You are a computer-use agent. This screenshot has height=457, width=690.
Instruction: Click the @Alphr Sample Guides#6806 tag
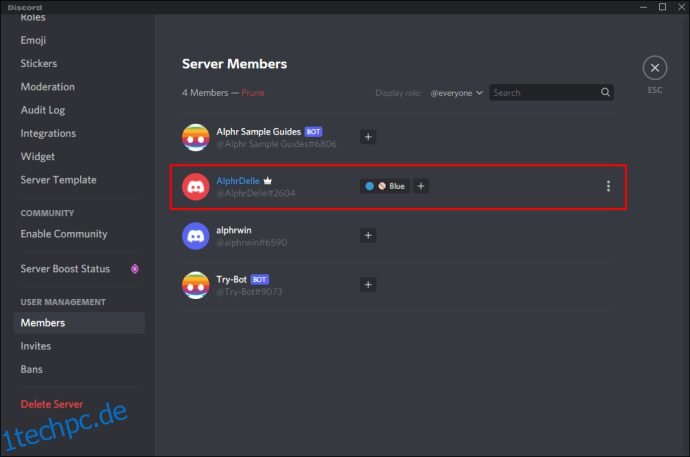276,144
